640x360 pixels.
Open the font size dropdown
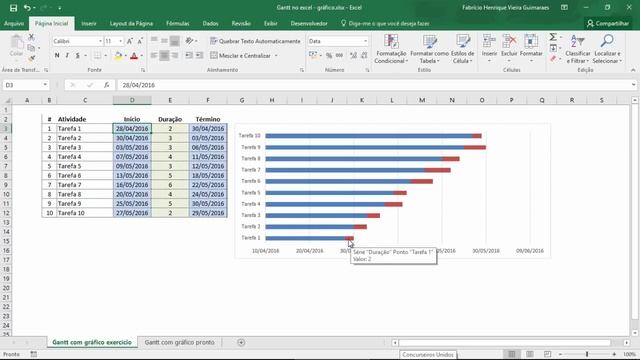(x=120, y=41)
